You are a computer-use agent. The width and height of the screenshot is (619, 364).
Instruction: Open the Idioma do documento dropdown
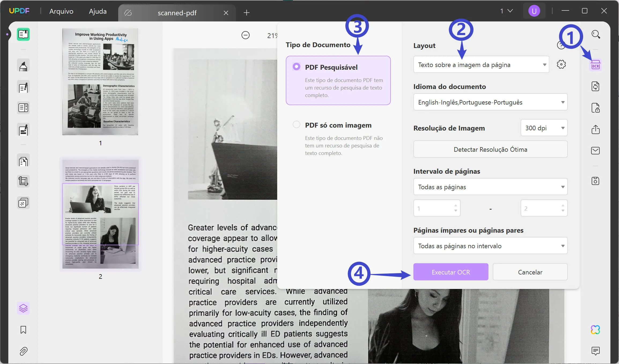click(x=490, y=102)
